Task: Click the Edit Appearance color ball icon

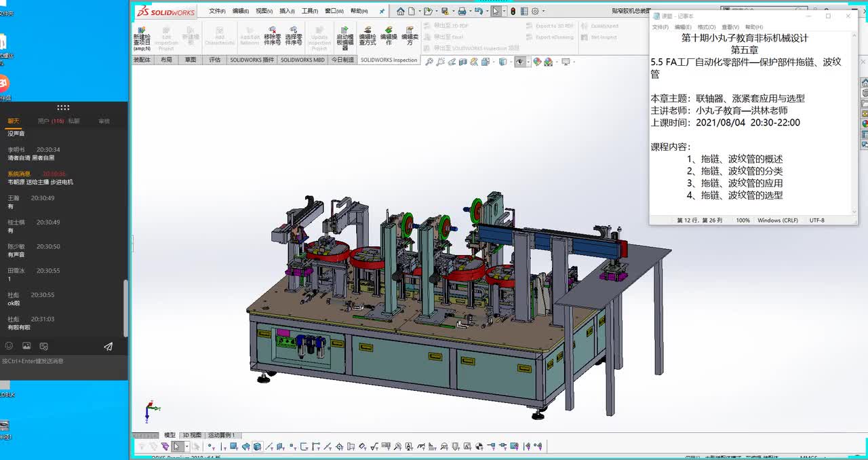Action: [537, 62]
